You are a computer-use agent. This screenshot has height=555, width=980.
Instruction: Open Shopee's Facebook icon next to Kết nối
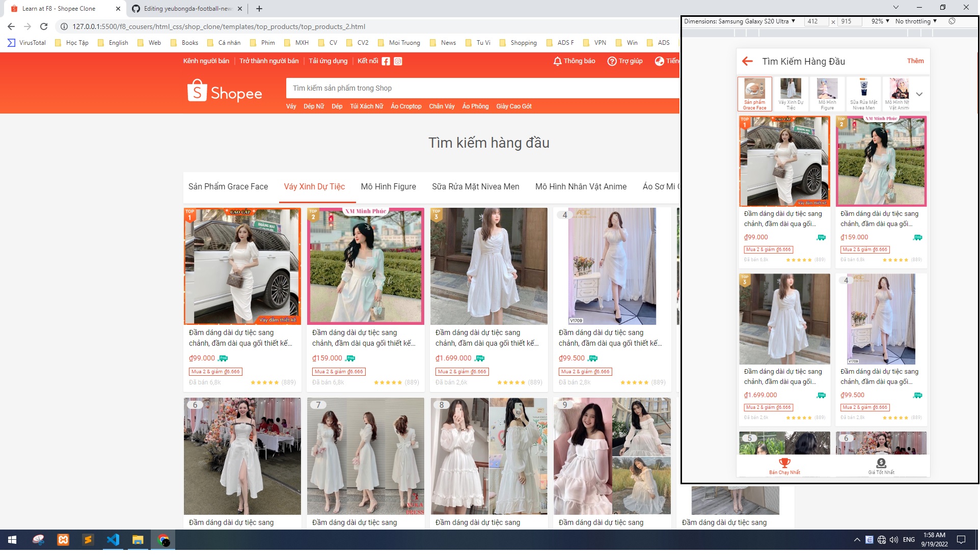coord(386,61)
